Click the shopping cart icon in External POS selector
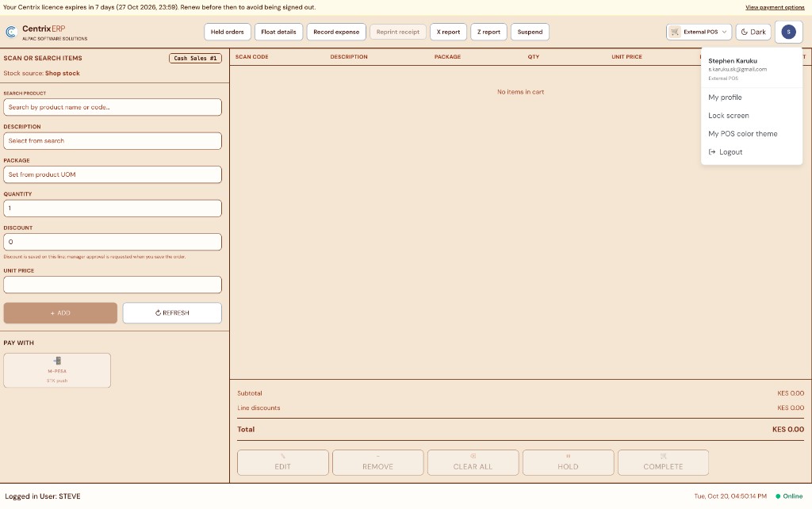Screen dimensions: 812x509 pos(674,32)
